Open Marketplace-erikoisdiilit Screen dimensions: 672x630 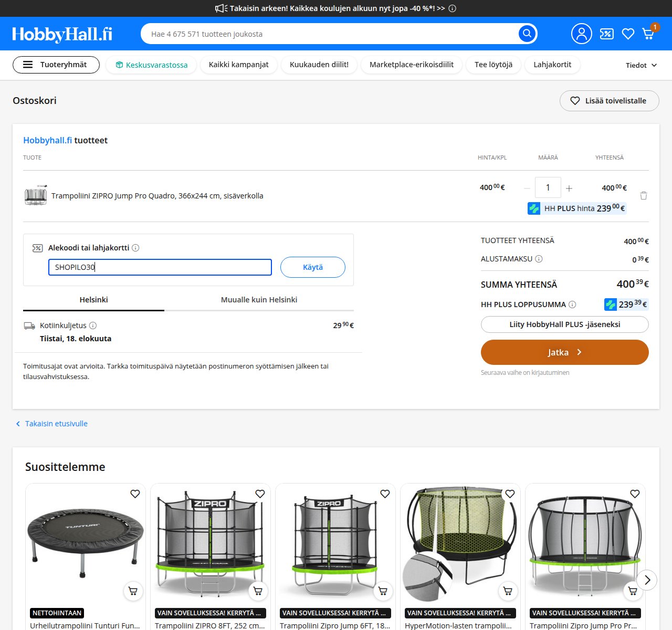coord(412,65)
